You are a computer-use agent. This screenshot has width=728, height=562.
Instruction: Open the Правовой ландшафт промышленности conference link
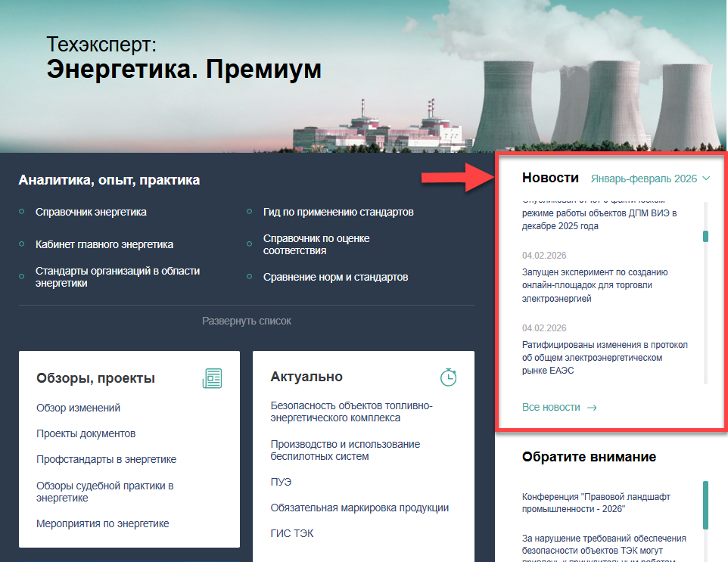coord(596,503)
